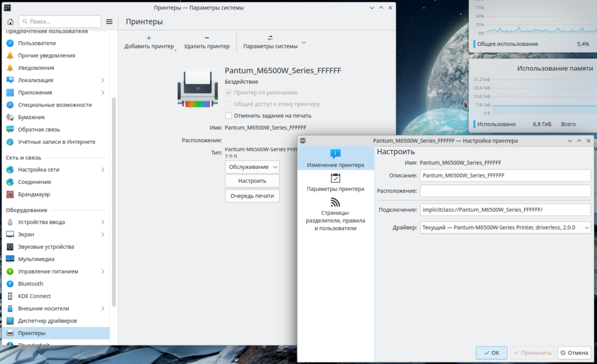The image size is (597, 364).
Task: Open KDE Connect settings
Action: 34,296
